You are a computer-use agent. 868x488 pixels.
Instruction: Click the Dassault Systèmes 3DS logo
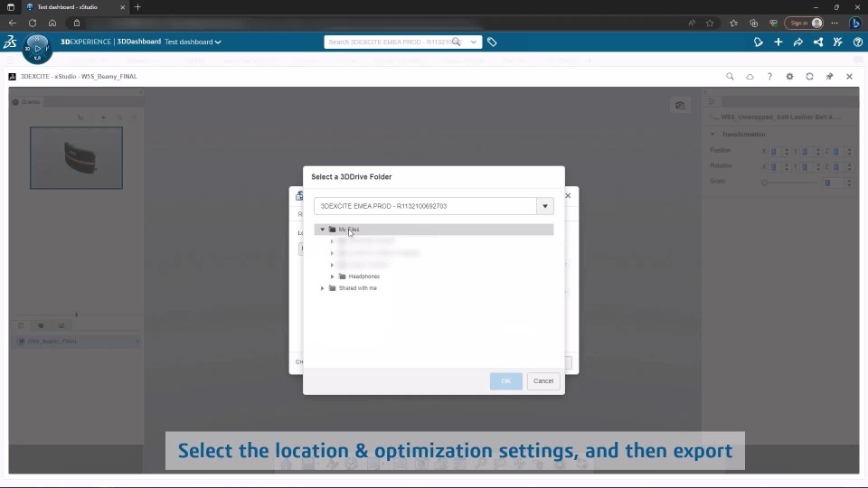[x=10, y=42]
